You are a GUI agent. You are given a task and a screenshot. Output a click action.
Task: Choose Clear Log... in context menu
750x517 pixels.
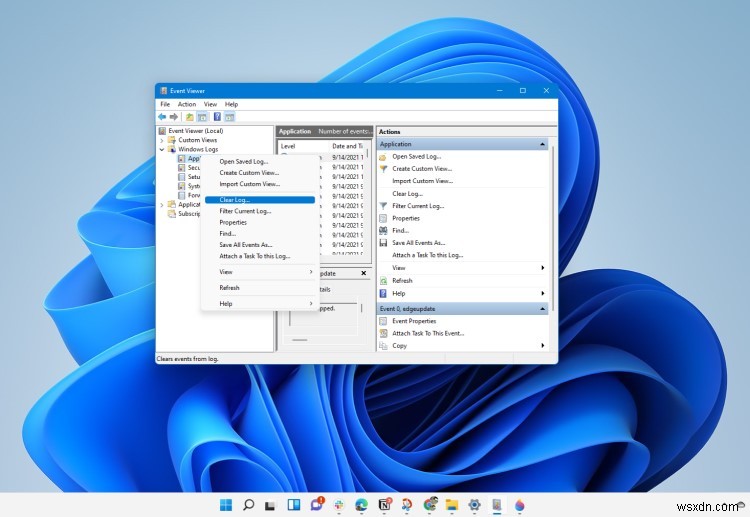[260, 200]
